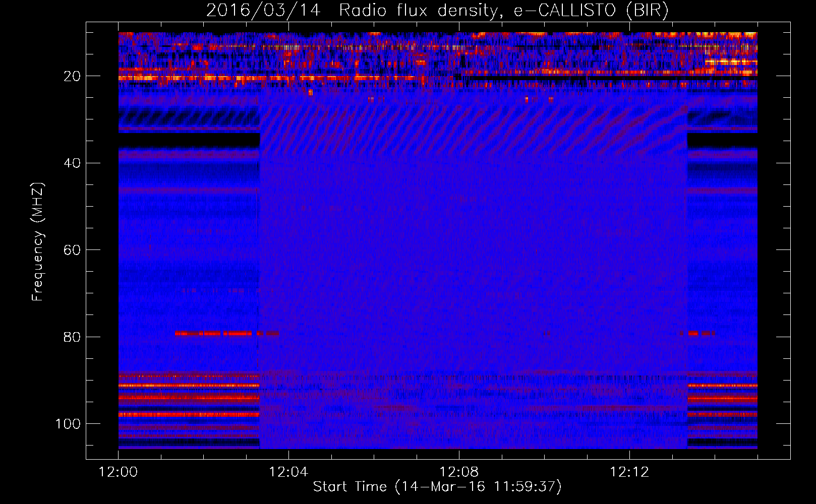Click the '100' frequency tick label
The image size is (816, 504).
click(68, 424)
